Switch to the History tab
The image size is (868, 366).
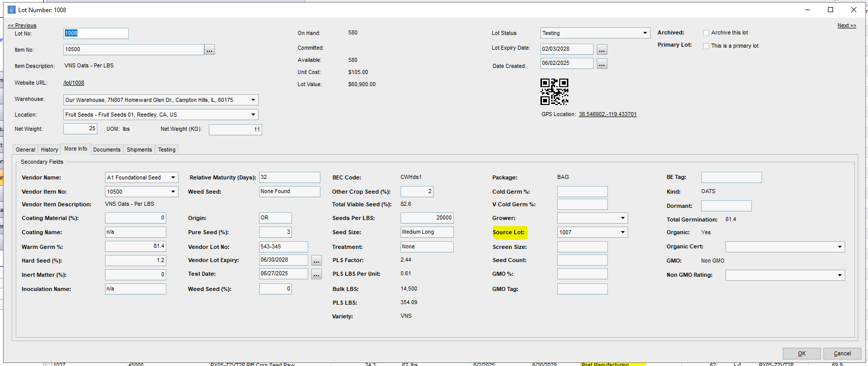50,150
